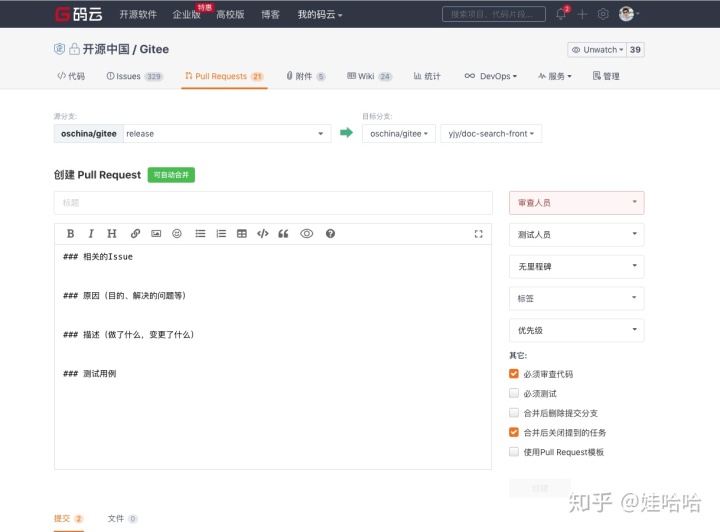Click the 可自动合并 green badge

[171, 175]
